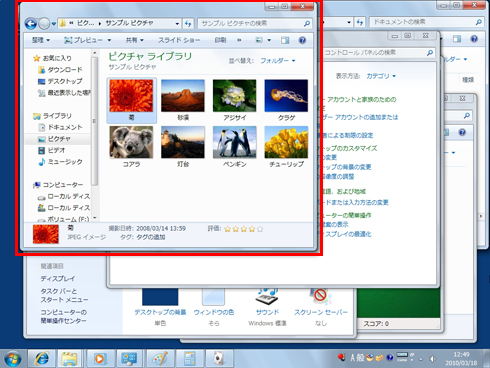Select the ピクチャ library
Image resolution: width=490 pixels, height=368 pixels.
(x=54, y=139)
